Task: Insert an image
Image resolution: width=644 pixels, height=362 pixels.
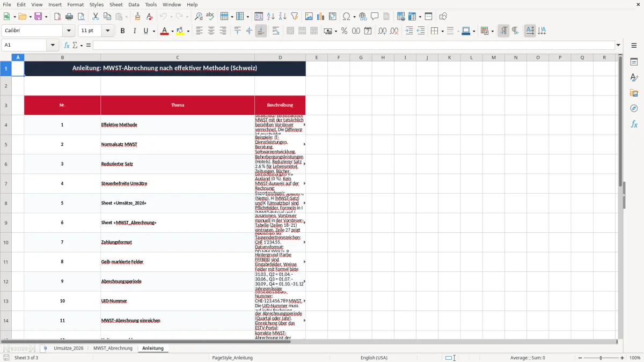Action: click(309, 17)
